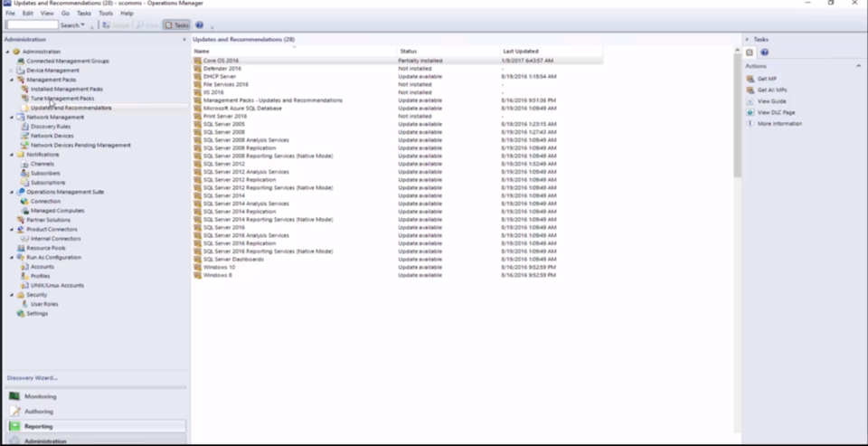868x446 pixels.
Task: Open the help icon in the toolbar
Action: (199, 25)
